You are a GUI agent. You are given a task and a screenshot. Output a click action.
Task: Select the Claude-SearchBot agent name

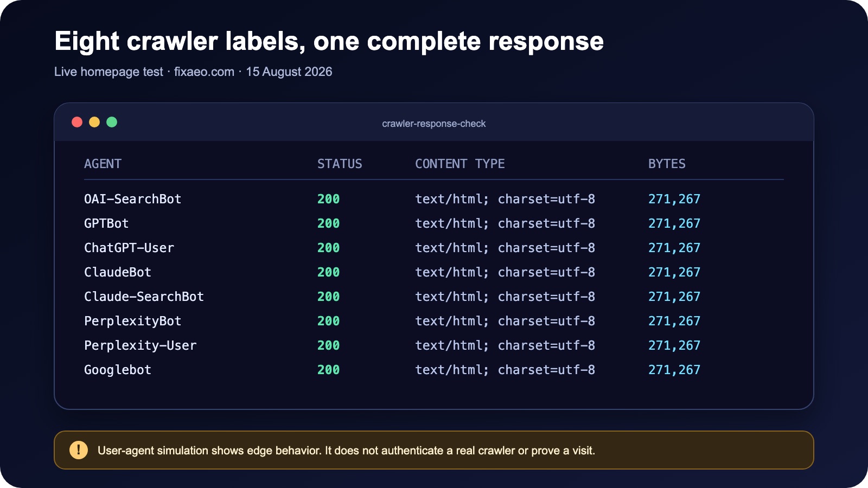(144, 297)
